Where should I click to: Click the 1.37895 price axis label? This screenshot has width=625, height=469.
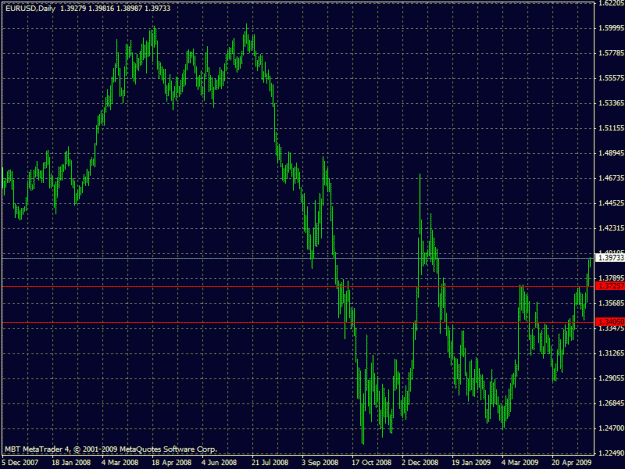click(611, 278)
